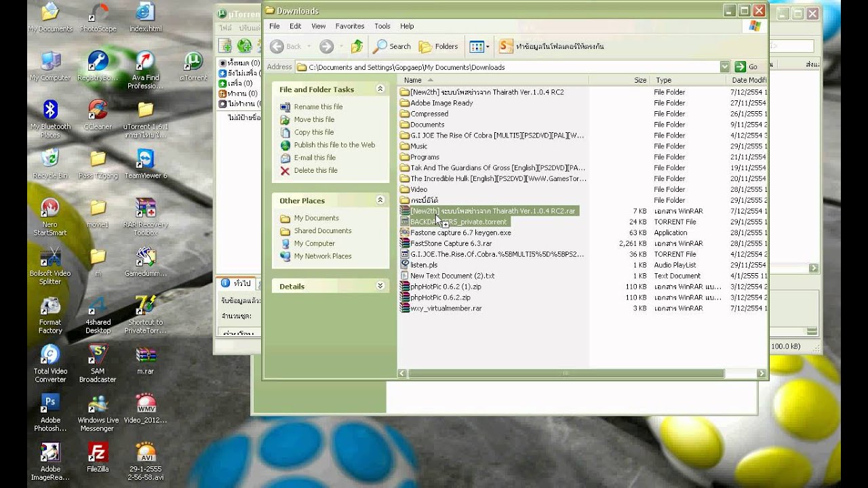The image size is (868, 488).
Task: Launch SAM Broadcaster from the desktop
Action: pos(98,363)
